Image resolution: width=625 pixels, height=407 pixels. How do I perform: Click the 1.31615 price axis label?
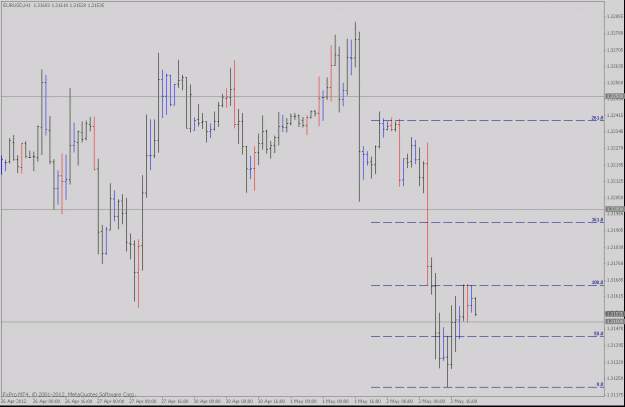point(615,296)
